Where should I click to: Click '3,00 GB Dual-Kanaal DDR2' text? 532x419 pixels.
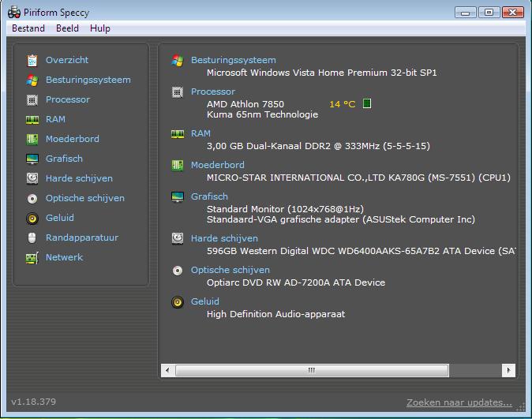(268, 146)
